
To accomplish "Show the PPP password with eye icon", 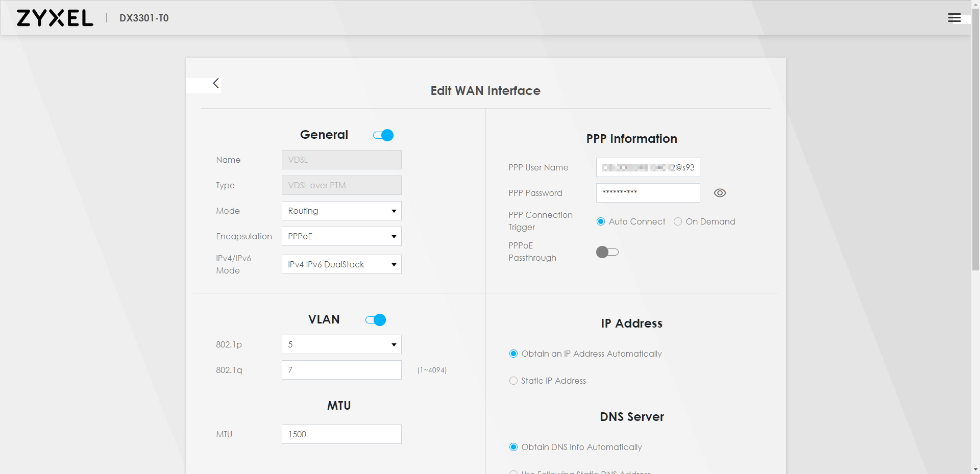I will click(x=720, y=193).
